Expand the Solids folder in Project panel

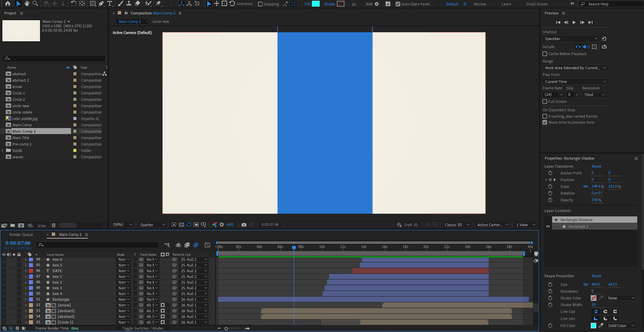point(2,151)
